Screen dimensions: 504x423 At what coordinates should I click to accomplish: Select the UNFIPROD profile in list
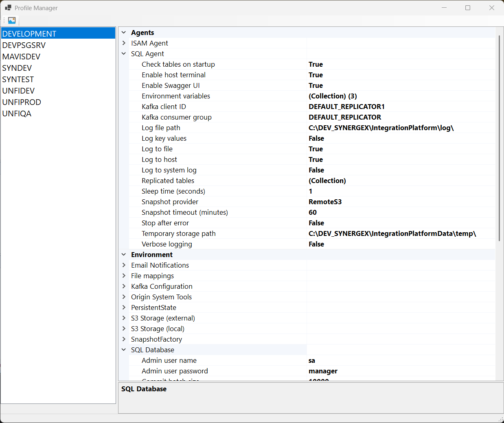[22, 102]
